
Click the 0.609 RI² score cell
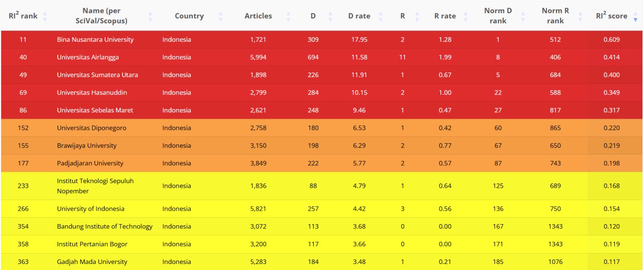[611, 39]
